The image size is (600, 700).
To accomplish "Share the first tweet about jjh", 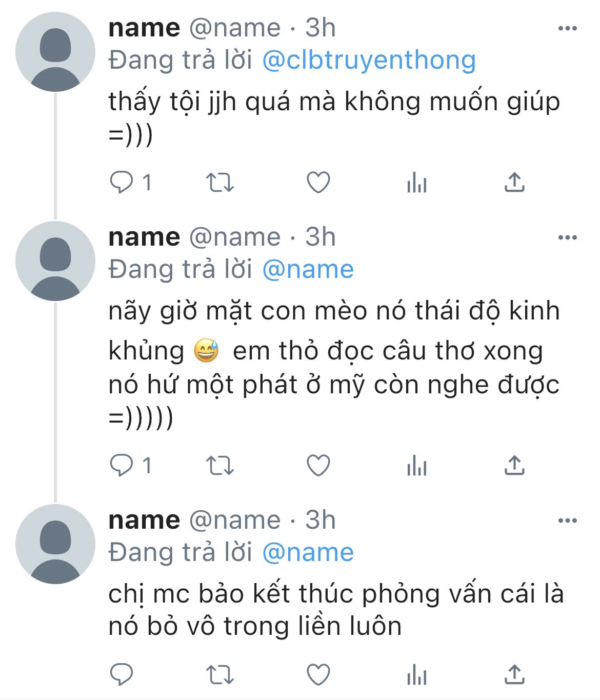I will click(514, 182).
